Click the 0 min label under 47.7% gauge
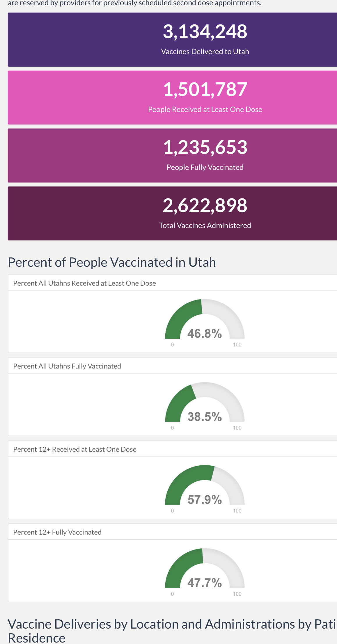The width and height of the screenshot is (337, 644). coord(173,594)
